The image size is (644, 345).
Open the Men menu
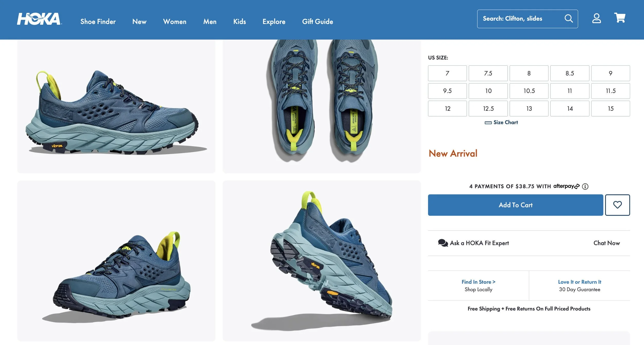pos(210,22)
